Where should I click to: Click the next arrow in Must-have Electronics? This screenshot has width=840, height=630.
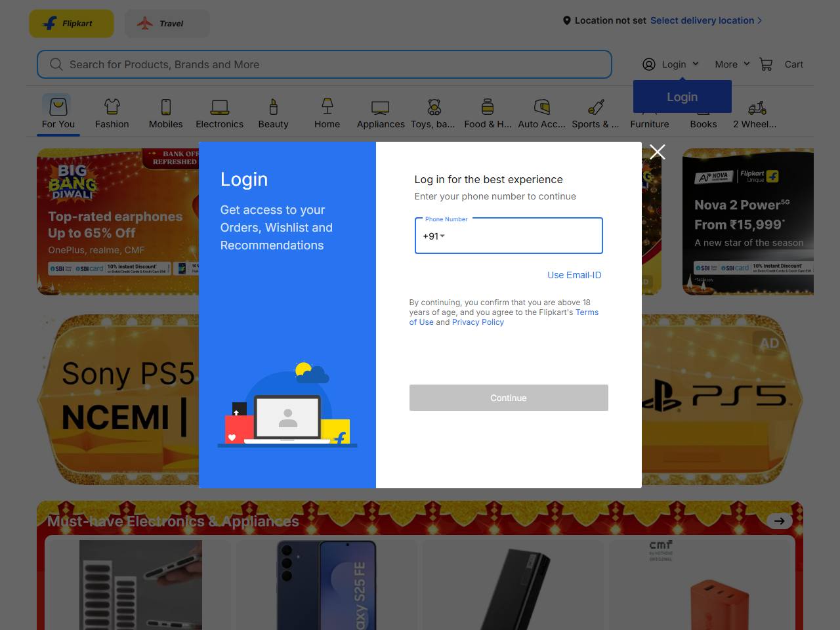pos(779,521)
